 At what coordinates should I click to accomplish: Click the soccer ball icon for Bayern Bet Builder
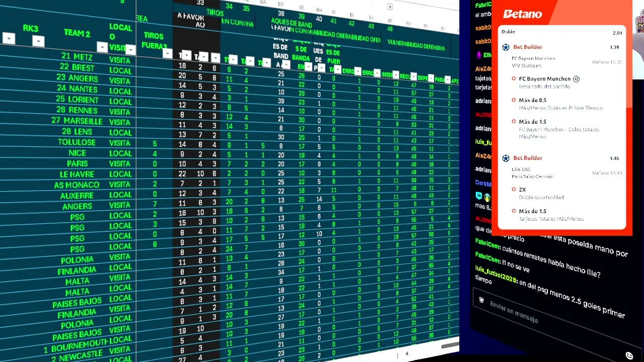tap(506, 47)
